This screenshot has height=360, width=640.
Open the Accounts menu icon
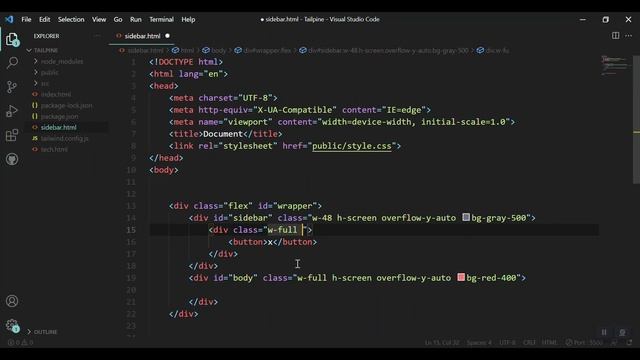12,301
